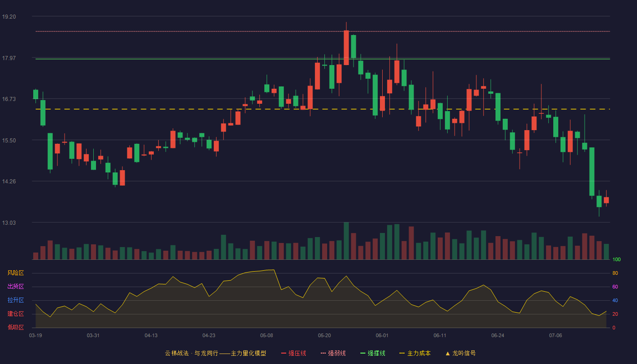Click the 风险区 zone label
637x364 pixels.
[x=15, y=273]
